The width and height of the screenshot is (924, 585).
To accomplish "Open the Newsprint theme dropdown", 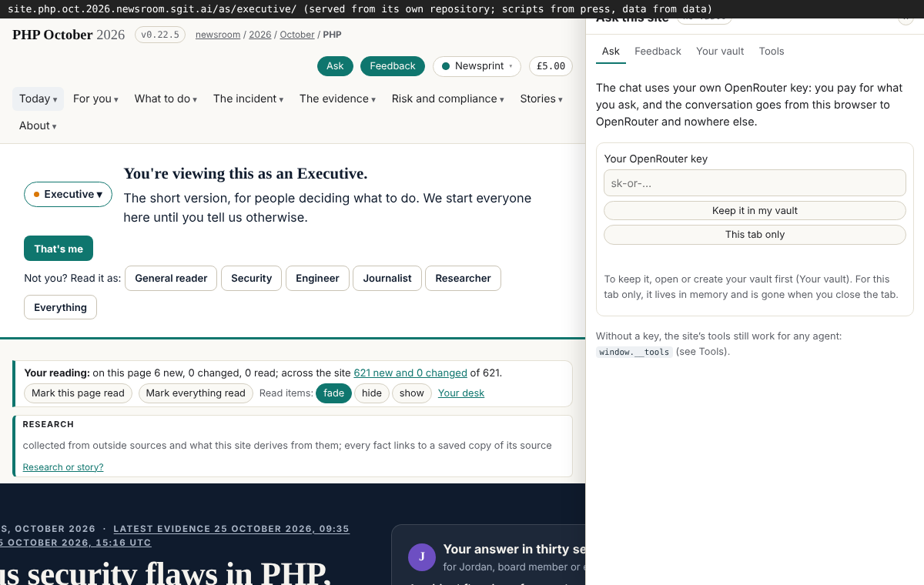I will 477,66.
